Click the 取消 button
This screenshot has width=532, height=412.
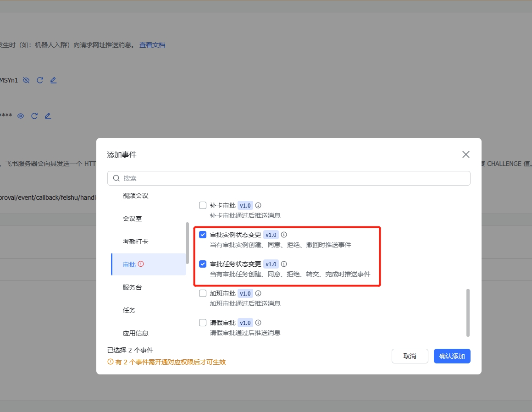tap(410, 356)
